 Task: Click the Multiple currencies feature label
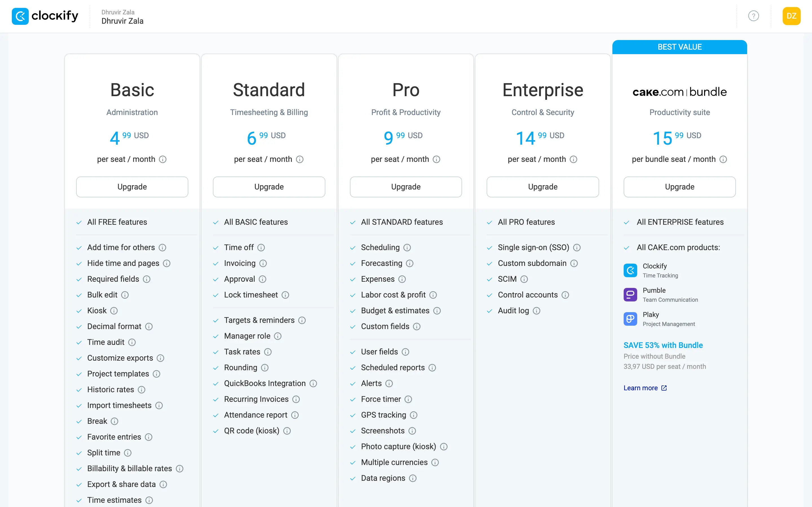(x=394, y=462)
